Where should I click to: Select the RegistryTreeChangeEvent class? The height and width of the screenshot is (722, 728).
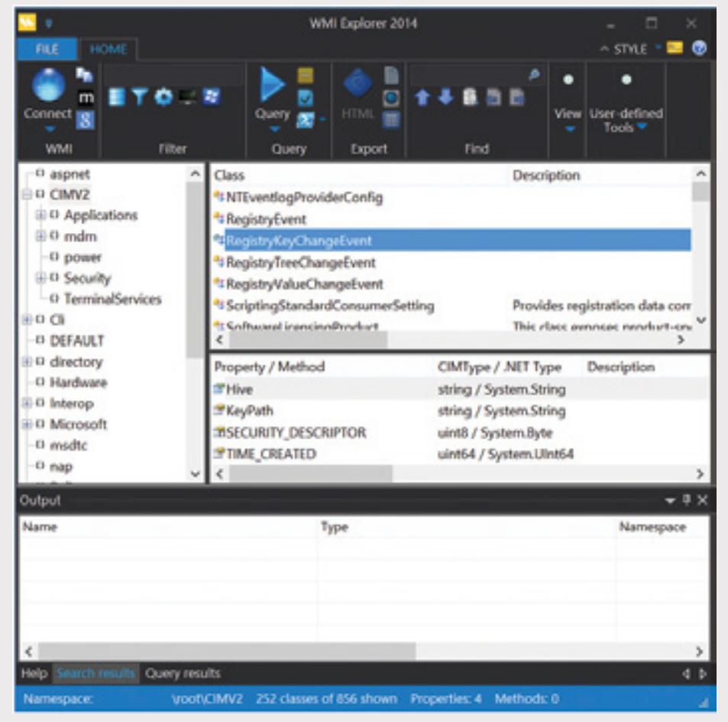tap(300, 263)
